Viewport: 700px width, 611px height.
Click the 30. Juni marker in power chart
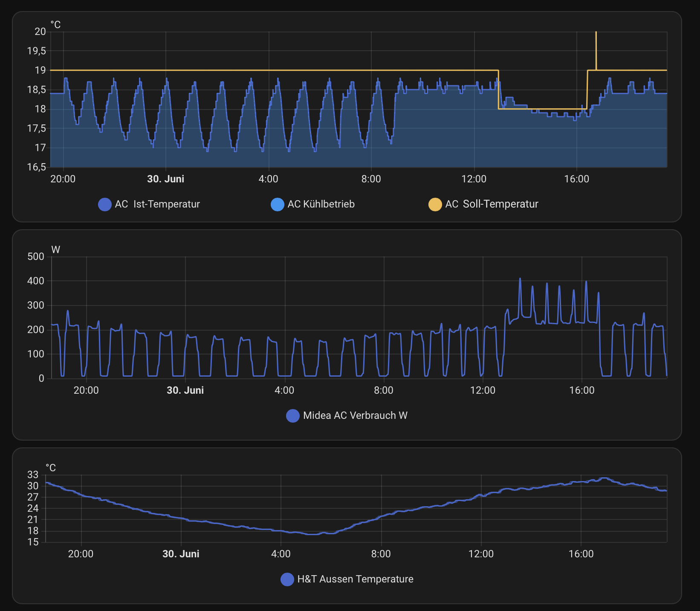pos(185,390)
